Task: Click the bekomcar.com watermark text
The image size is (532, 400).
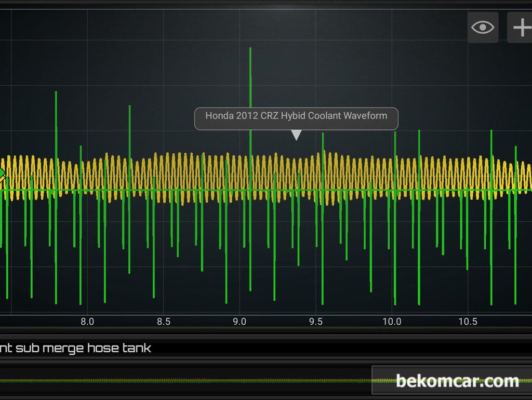Action: (x=457, y=381)
